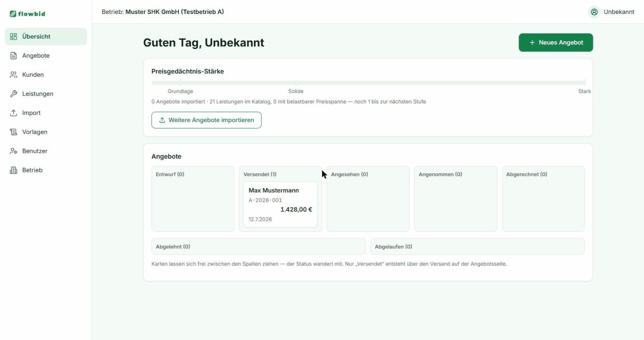
Task: Click Muster SHK GmbH (Testbetrieb A) text
Action: point(175,12)
